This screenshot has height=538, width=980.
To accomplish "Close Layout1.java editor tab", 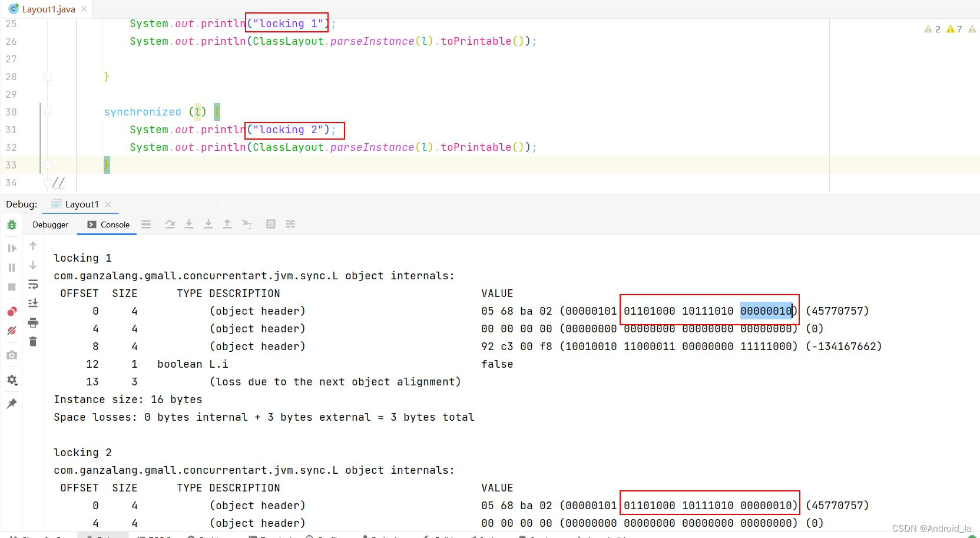I will (84, 9).
